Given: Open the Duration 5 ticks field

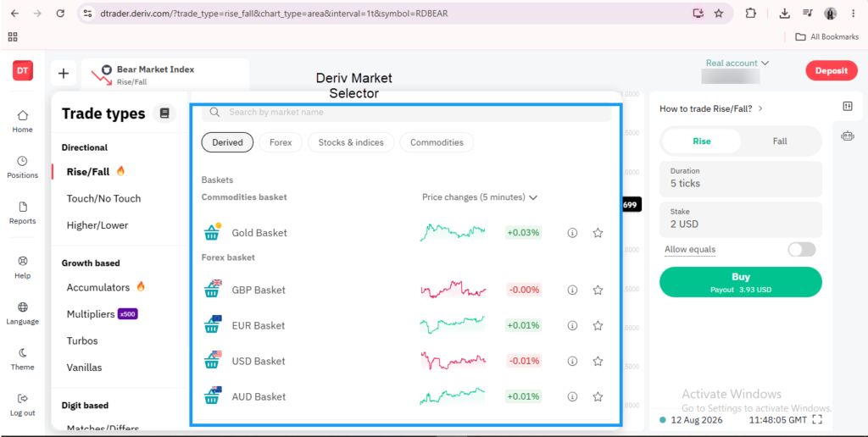Looking at the screenshot, I should tap(741, 179).
